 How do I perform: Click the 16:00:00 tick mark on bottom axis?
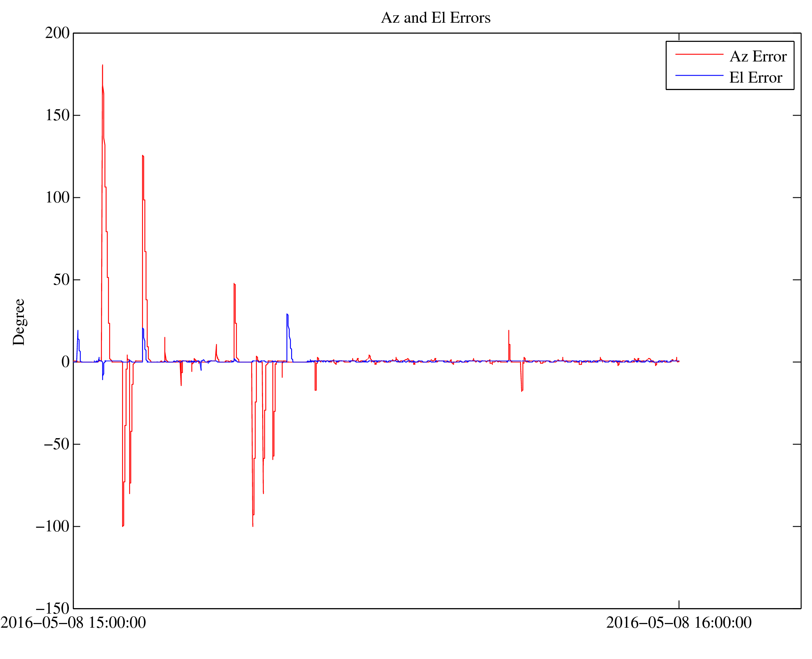point(679,604)
